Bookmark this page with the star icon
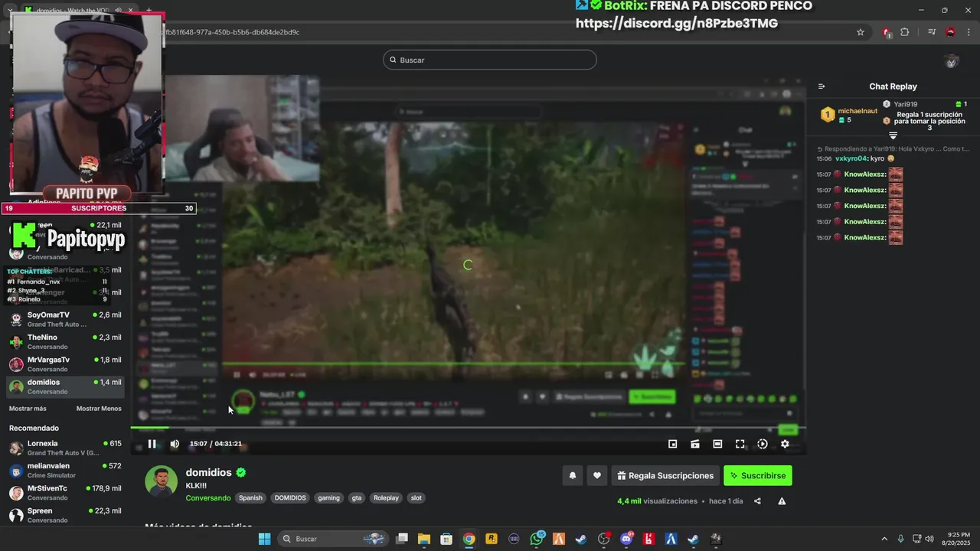Screen dimensions: 980x551 pyautogui.click(x=861, y=32)
